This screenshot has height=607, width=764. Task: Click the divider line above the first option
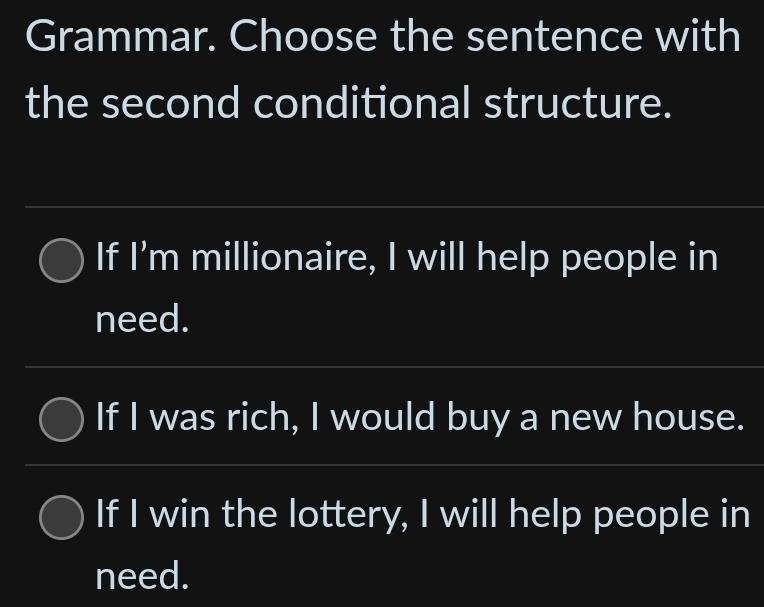point(393,207)
